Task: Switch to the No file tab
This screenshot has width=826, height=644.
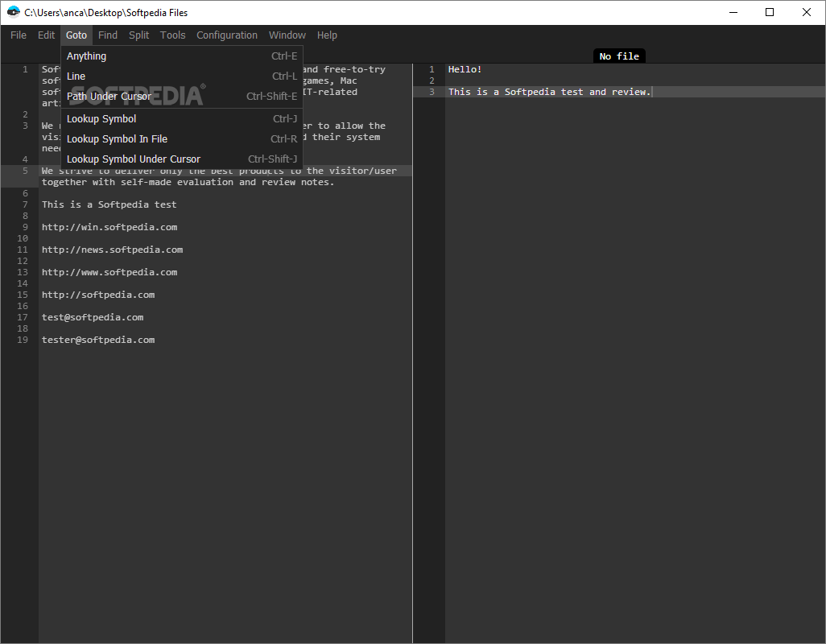Action: coord(619,56)
